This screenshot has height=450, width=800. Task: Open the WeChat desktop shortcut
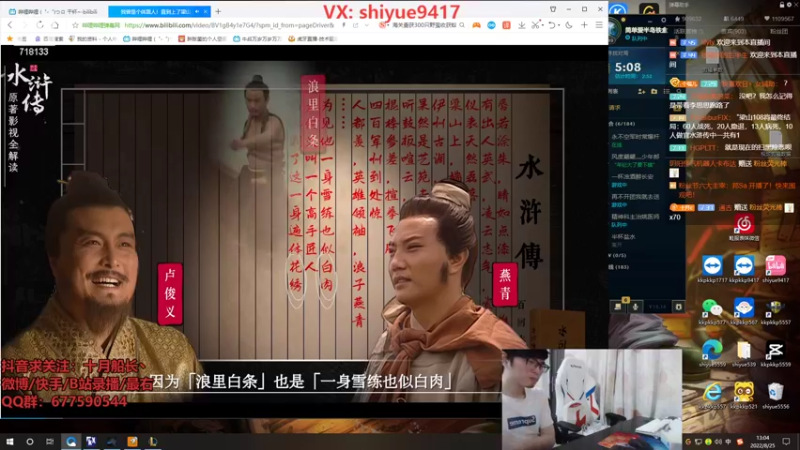click(712, 311)
